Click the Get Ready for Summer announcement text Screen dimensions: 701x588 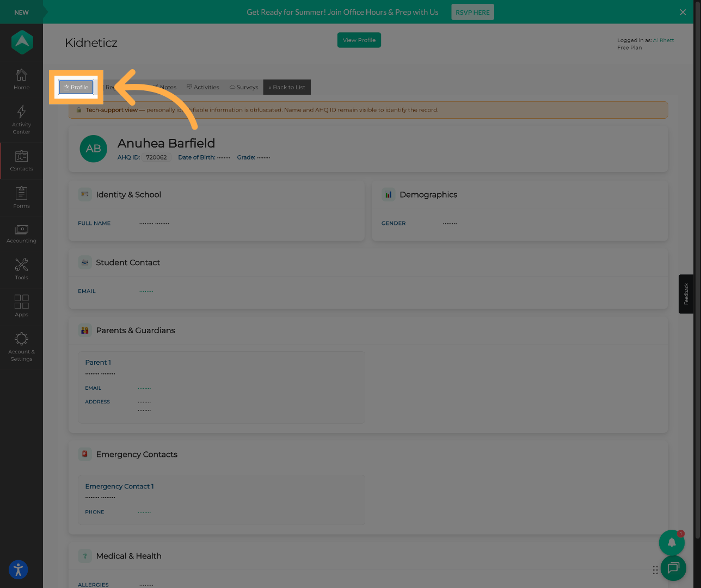[342, 12]
